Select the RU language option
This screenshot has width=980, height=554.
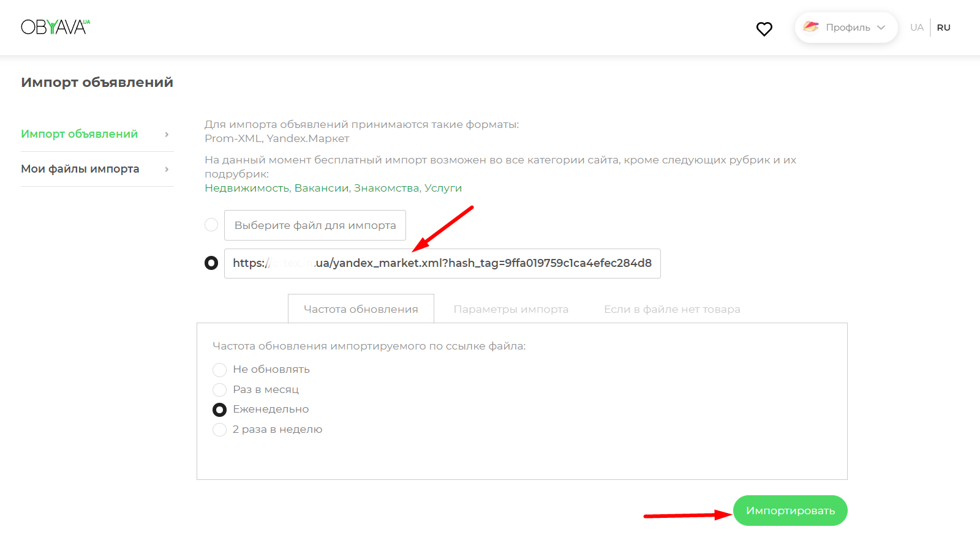tap(943, 28)
